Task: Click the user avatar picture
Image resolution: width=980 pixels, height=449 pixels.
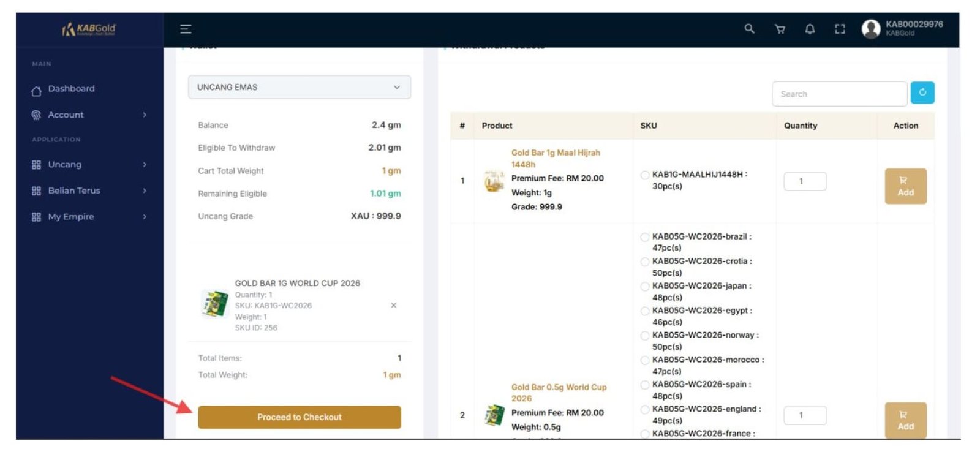Action: coord(870,29)
